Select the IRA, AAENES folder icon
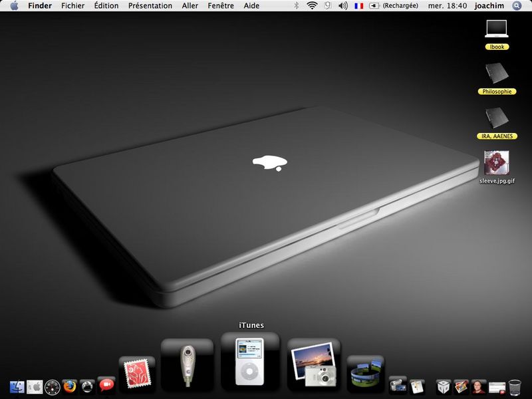Screen dimensions: 532x399 pyautogui.click(x=497, y=118)
